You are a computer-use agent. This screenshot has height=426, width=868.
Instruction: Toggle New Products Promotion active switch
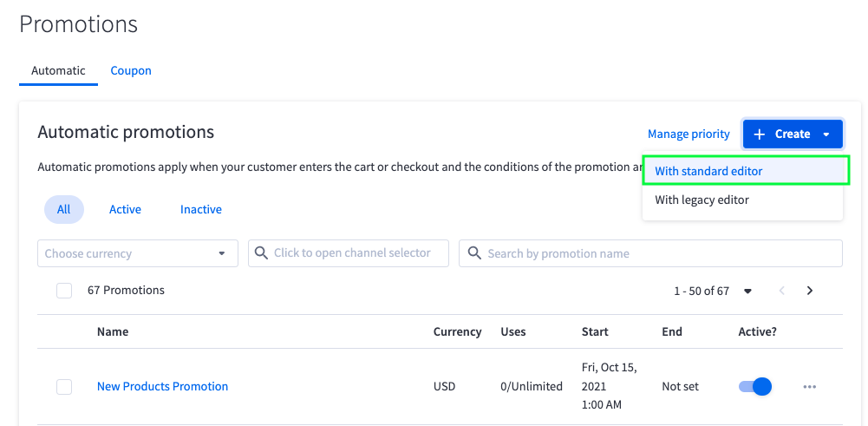[754, 387]
